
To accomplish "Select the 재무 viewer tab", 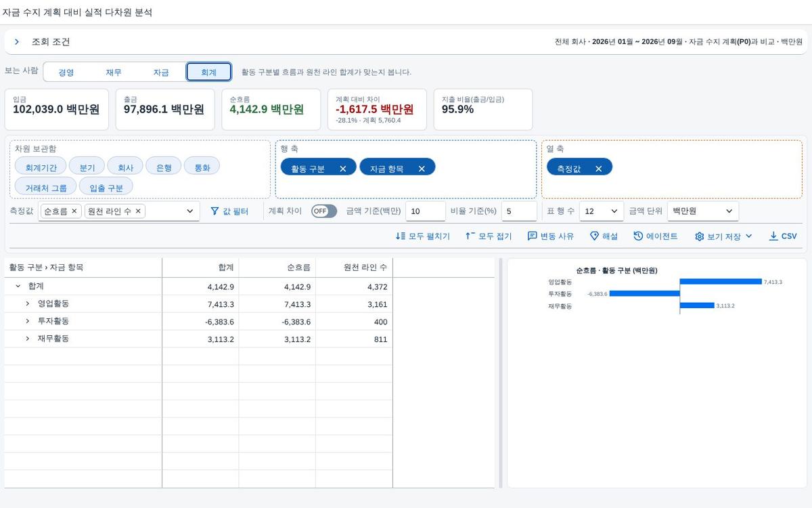I will click(x=114, y=72).
